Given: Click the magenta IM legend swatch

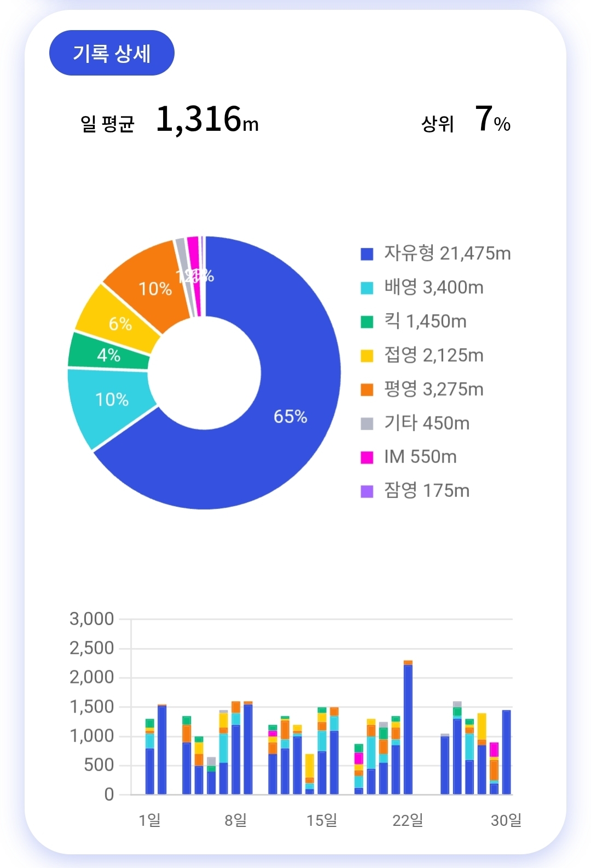Looking at the screenshot, I should [x=367, y=457].
